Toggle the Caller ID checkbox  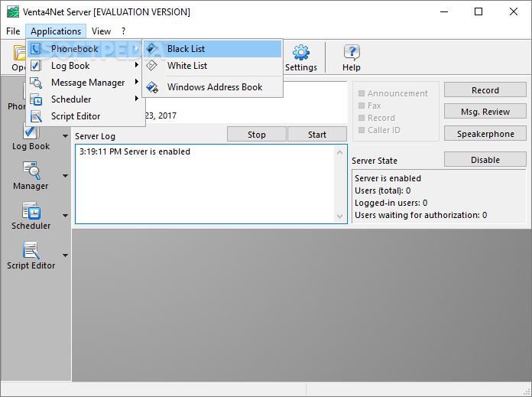point(362,130)
